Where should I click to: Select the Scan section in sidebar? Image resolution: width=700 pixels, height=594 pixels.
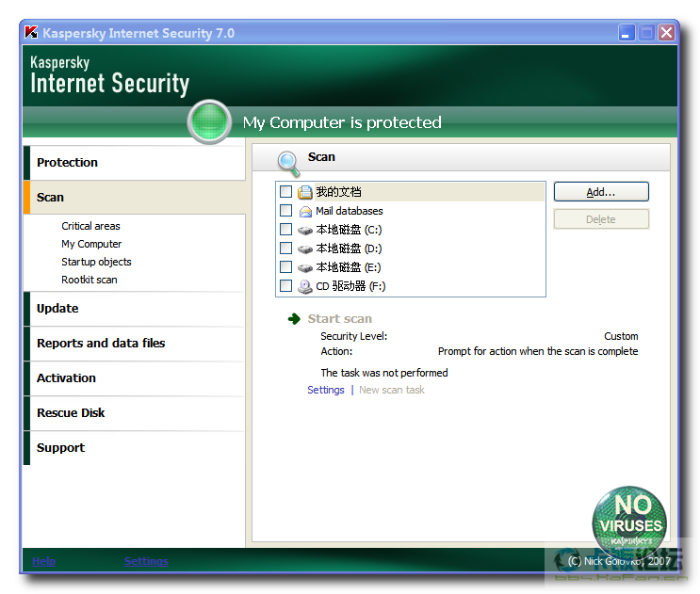[134, 198]
